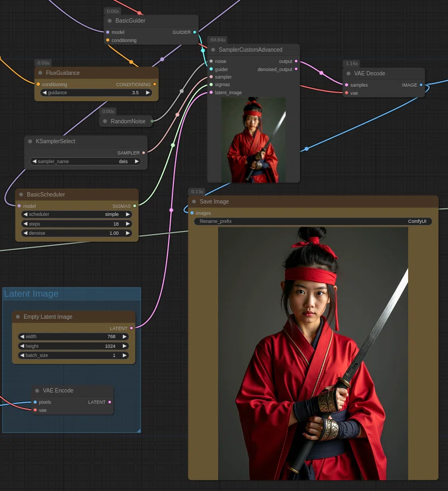Click the preview image in SamplerCustomAdvanced node
The image size is (448, 491).
(254, 140)
